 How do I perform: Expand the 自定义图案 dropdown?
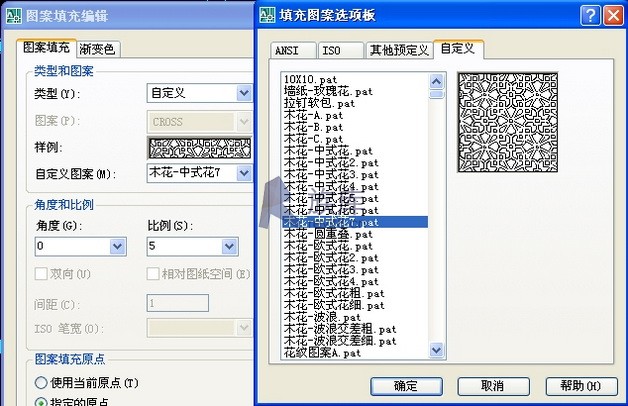(244, 173)
